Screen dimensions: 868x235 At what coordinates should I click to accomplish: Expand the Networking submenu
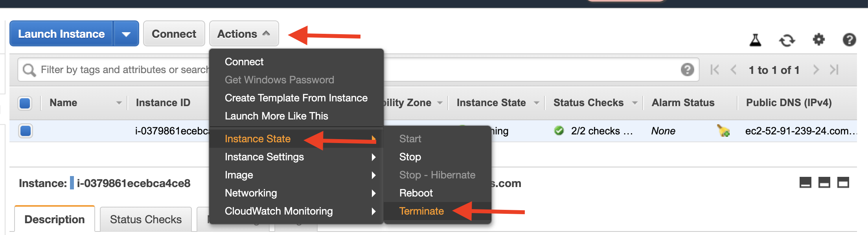pos(296,193)
